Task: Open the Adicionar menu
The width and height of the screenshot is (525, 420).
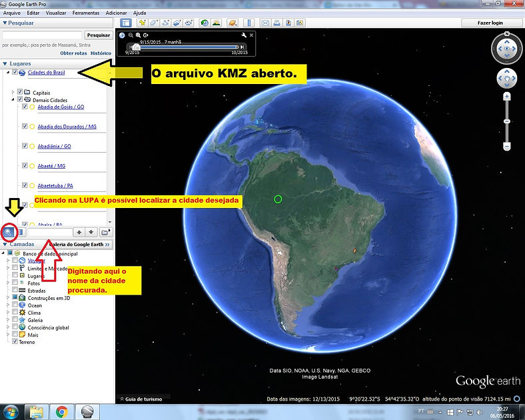Action: click(116, 13)
